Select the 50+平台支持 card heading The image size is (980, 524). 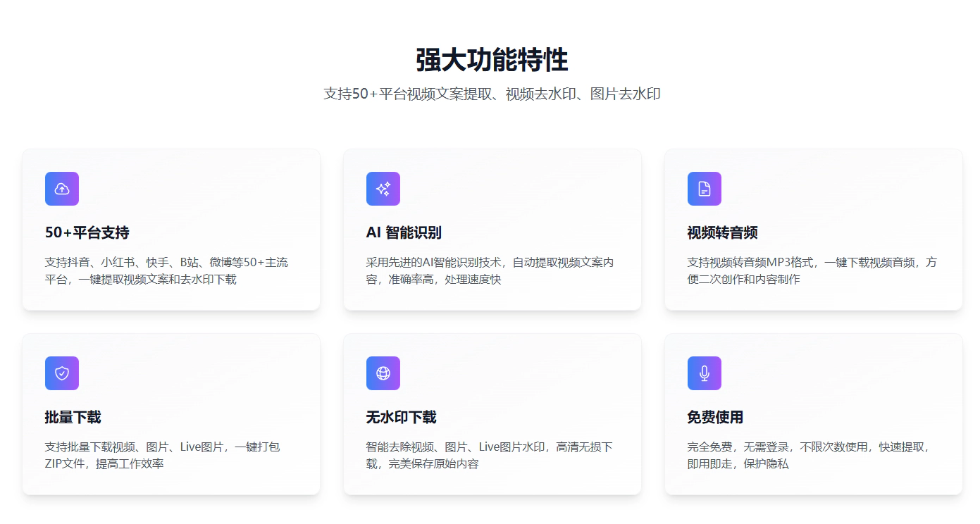87,233
